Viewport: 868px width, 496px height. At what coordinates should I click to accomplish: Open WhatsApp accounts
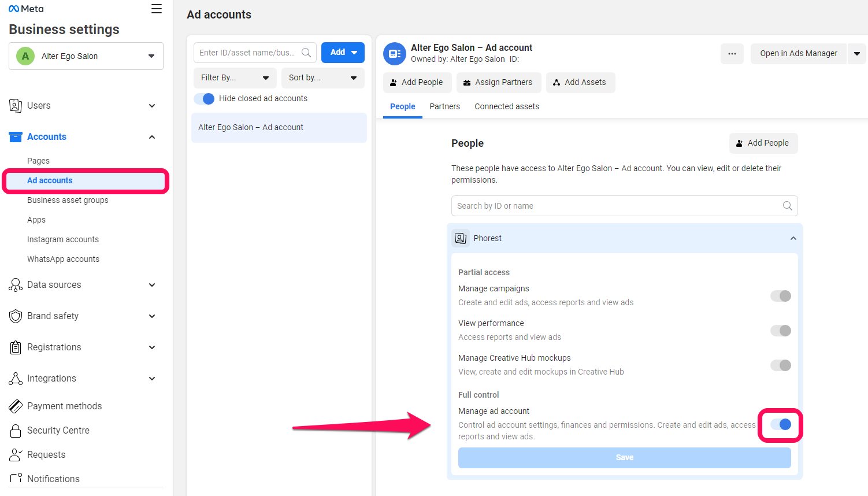point(63,260)
